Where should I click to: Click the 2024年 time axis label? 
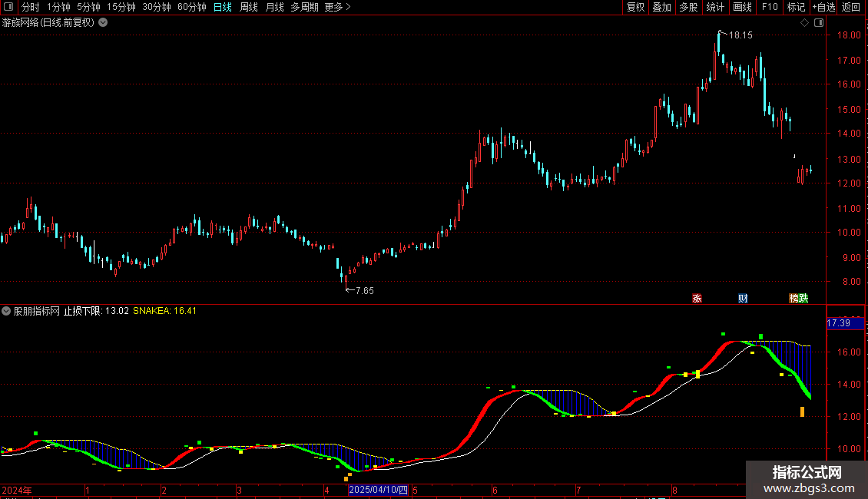tap(17, 490)
